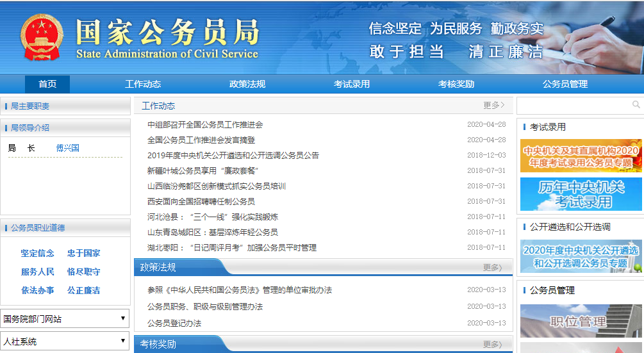The height and width of the screenshot is (353, 644).
Task: Open article 西安面向全国招聘聘任制公务员
Action: point(201,202)
